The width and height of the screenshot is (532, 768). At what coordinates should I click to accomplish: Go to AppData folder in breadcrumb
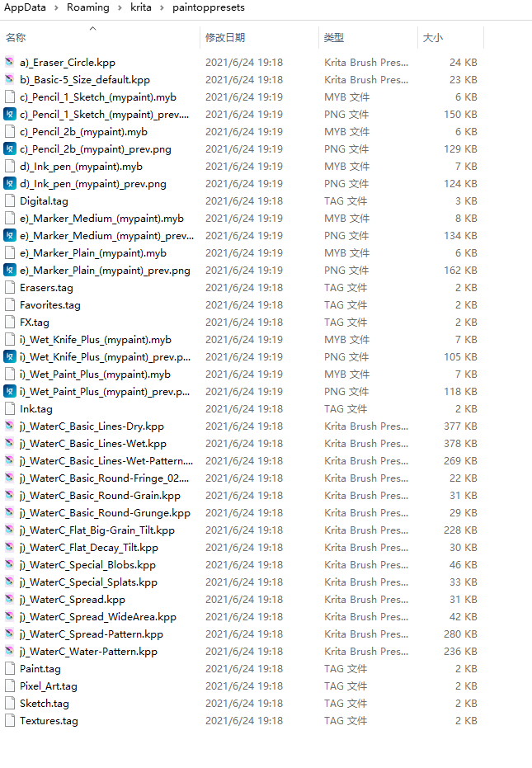[25, 7]
